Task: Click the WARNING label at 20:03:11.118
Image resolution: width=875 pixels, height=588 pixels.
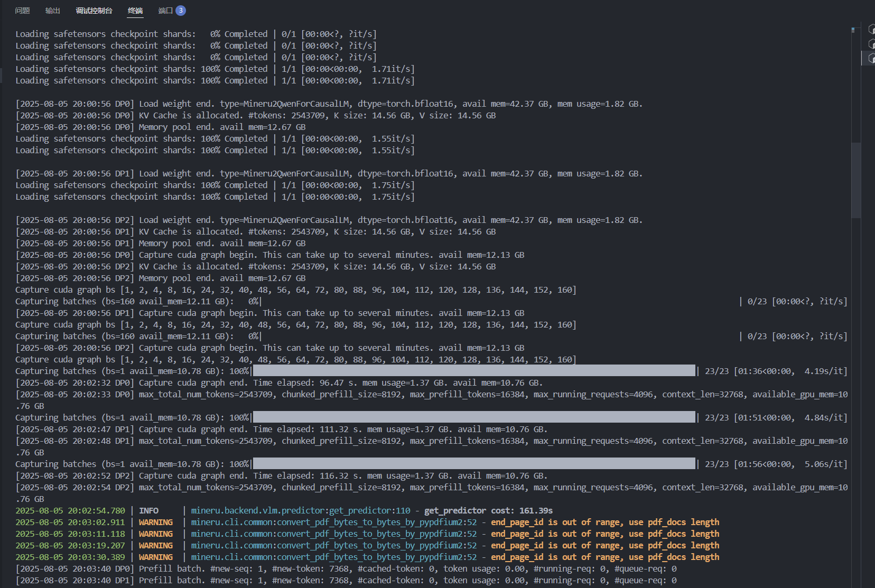Action: pos(155,534)
